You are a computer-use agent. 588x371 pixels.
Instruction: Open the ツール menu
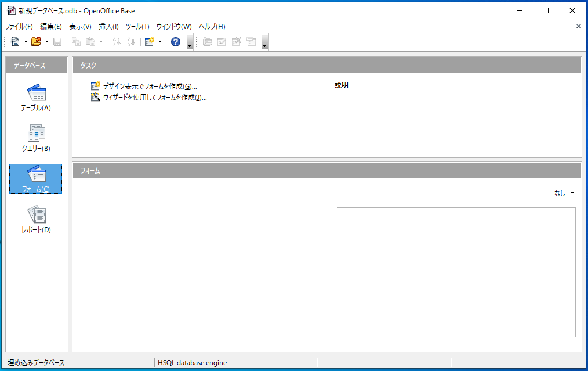(137, 26)
